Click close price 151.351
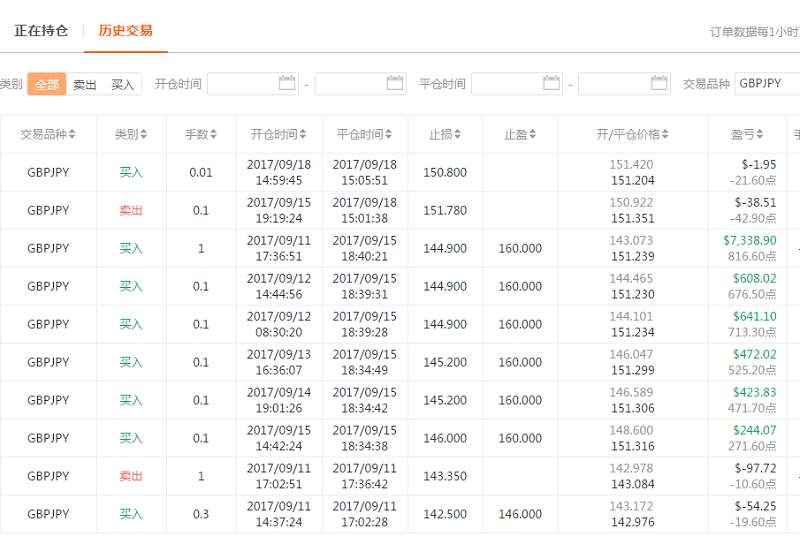800x544 pixels. [633, 218]
